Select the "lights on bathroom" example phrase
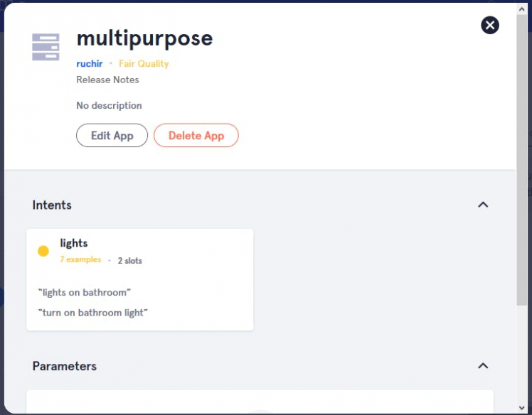The height and width of the screenshot is (415, 532). click(84, 292)
